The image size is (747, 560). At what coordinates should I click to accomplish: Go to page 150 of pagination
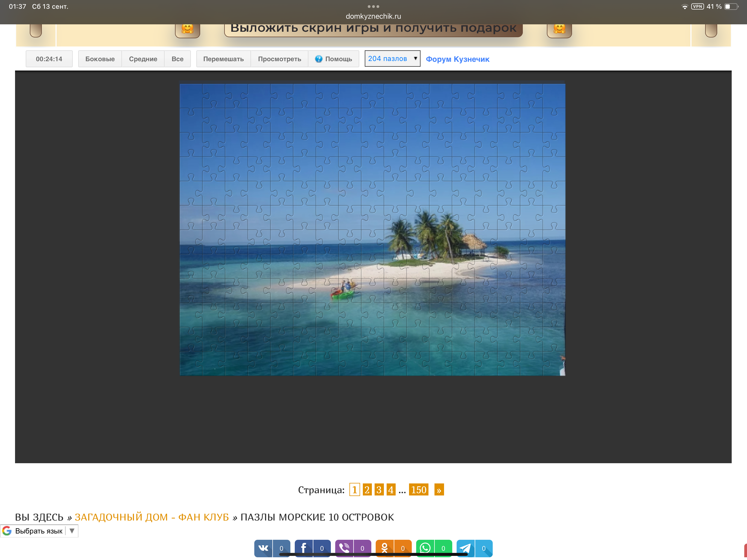point(418,489)
